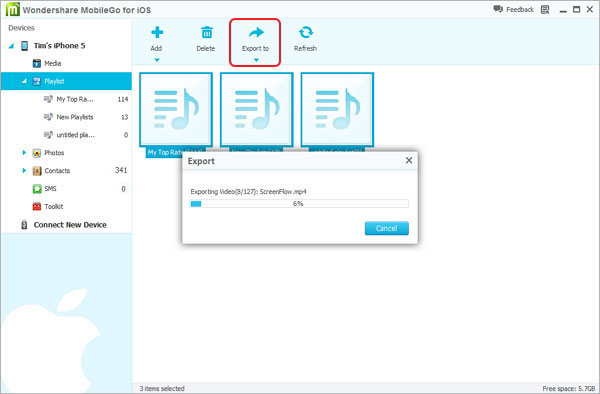
Task: Click the Delete toolbar label
Action: click(x=205, y=49)
